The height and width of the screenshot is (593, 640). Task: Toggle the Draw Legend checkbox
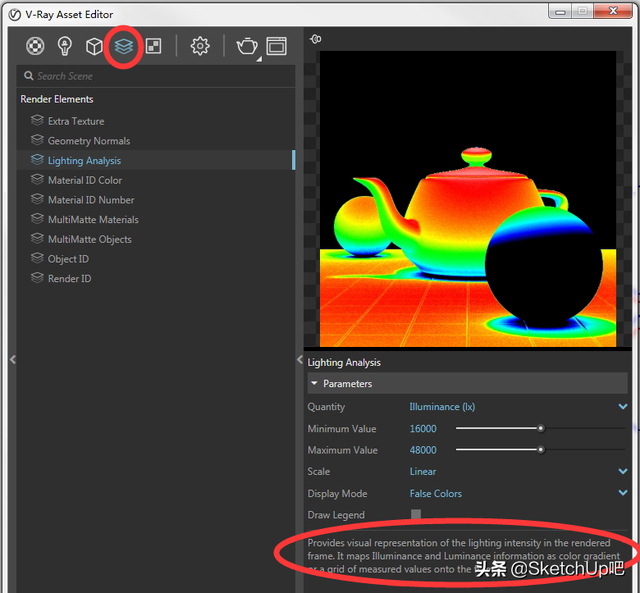tap(416, 515)
